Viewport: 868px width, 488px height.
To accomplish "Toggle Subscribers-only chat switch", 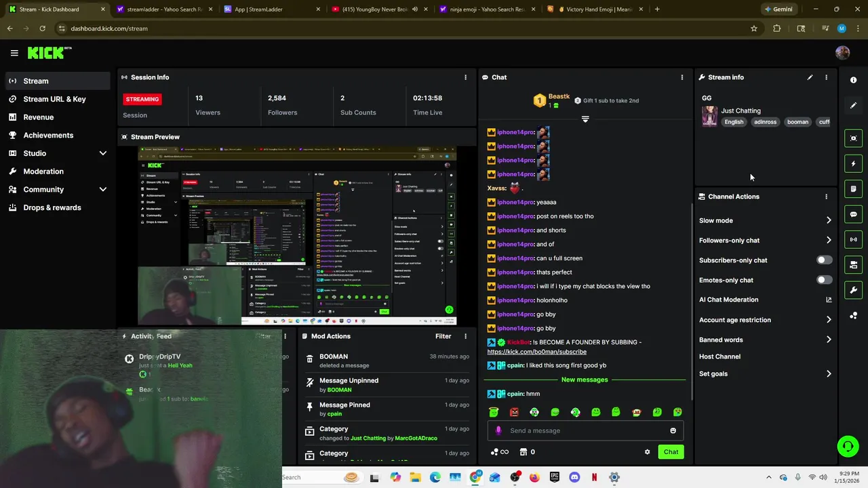I will pyautogui.click(x=824, y=260).
